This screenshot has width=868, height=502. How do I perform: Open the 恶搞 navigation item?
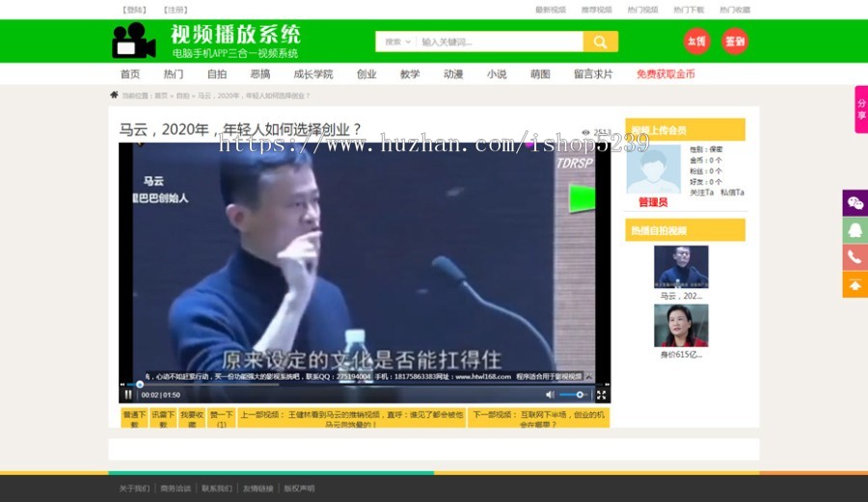260,74
